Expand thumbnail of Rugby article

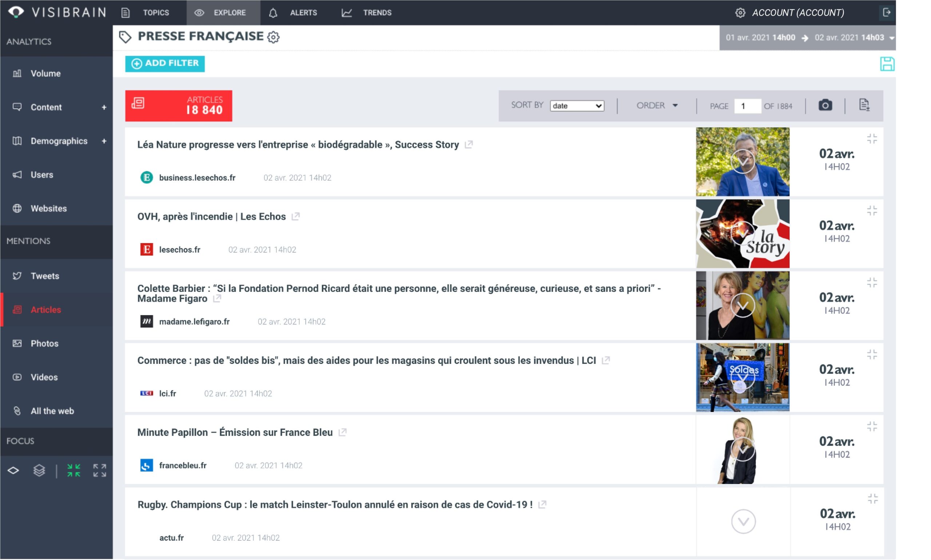click(743, 521)
